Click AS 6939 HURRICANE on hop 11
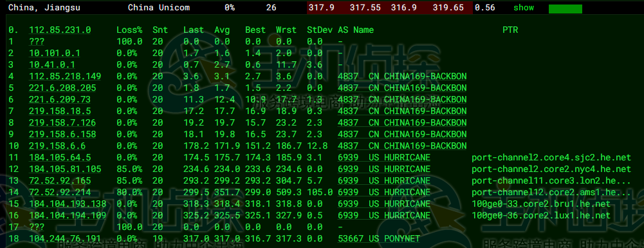 384,158
